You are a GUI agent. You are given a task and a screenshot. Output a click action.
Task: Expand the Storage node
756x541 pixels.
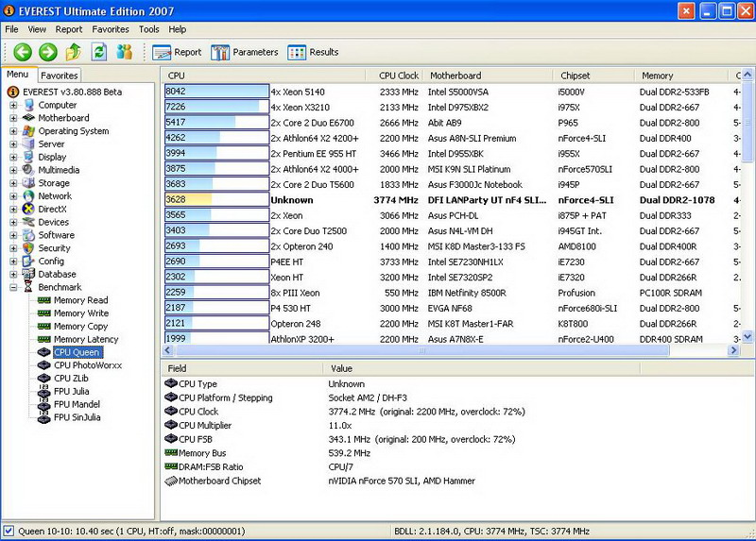pos(13,182)
